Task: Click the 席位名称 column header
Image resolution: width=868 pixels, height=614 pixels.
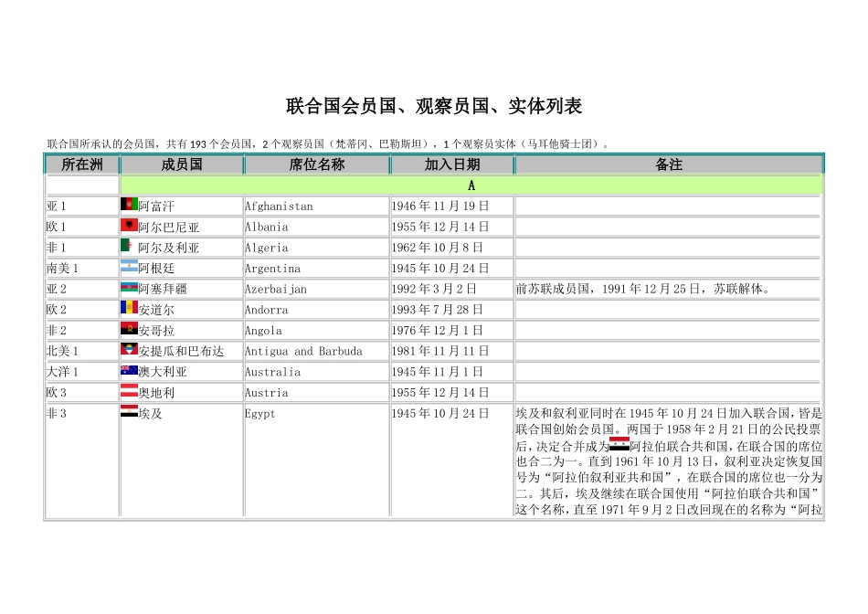Action: pyautogui.click(x=317, y=164)
